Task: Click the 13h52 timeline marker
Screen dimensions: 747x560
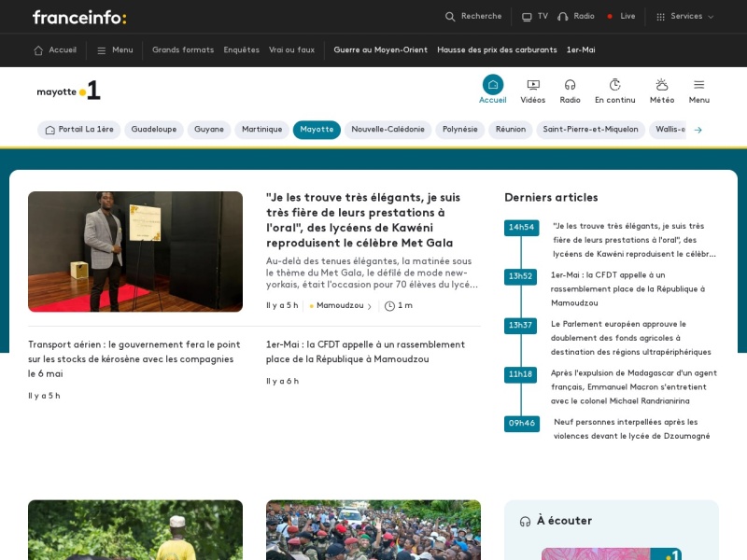Action: [x=520, y=276]
